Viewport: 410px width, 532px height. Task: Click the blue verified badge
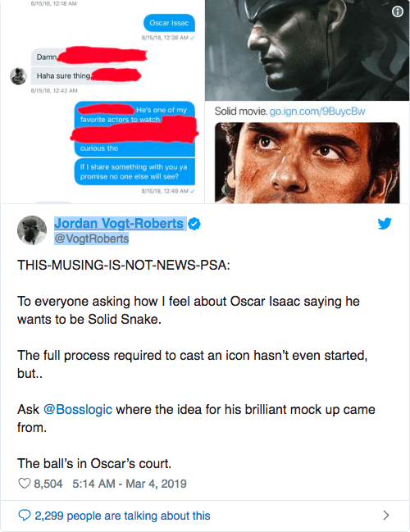pos(194,224)
